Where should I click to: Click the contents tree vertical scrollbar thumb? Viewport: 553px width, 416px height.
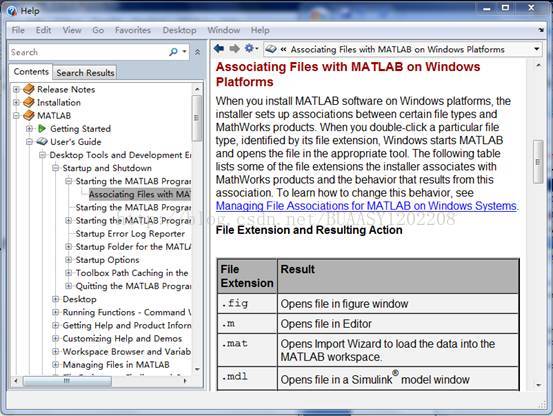(x=197, y=118)
